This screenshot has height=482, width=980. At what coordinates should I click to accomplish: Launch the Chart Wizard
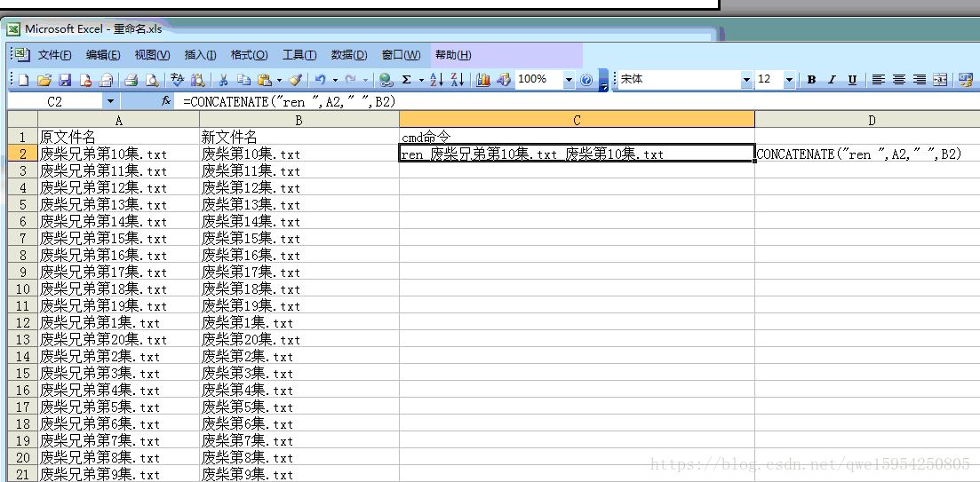pos(482,80)
